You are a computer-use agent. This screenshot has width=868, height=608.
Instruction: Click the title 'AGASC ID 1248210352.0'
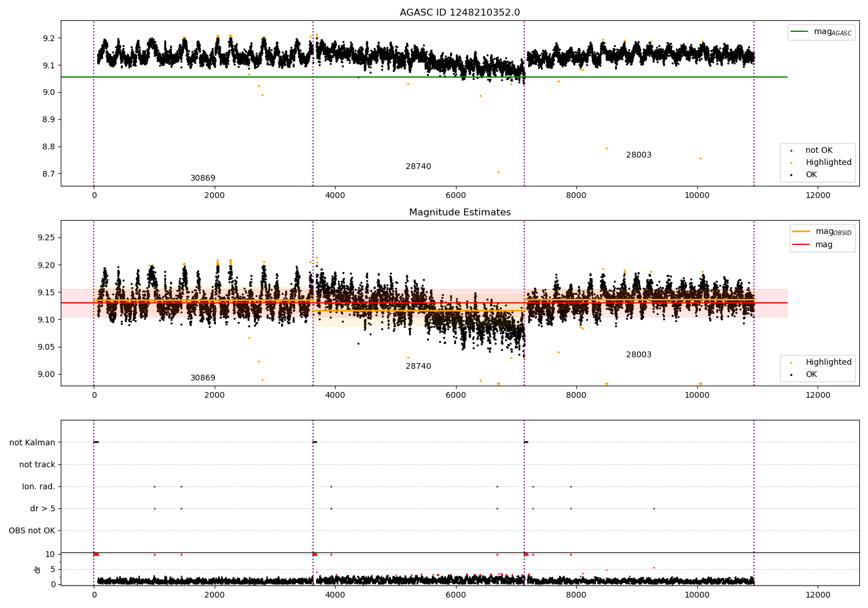[459, 13]
